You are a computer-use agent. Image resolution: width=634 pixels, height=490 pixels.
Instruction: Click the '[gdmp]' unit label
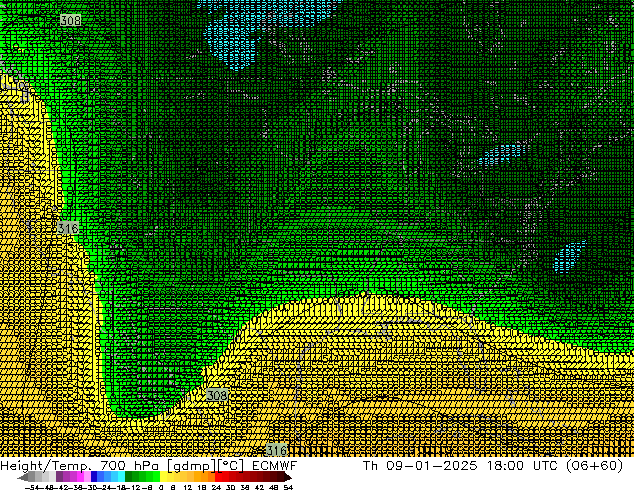click(x=191, y=466)
